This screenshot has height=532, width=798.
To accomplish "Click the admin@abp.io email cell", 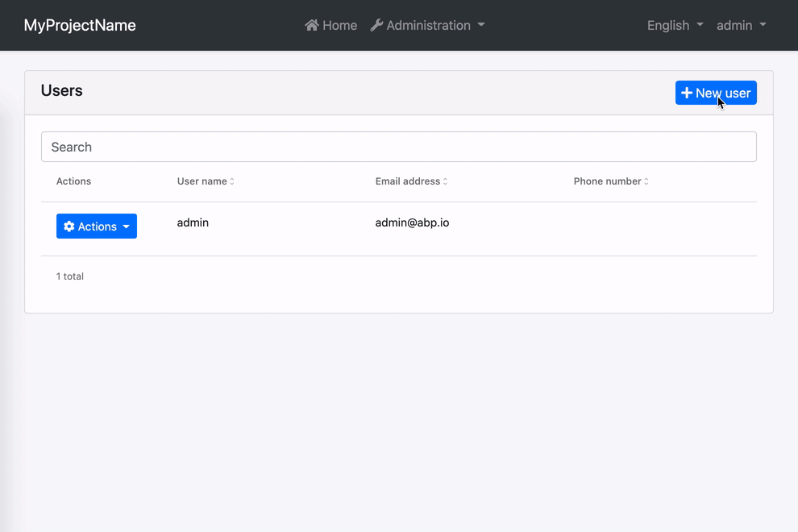I will 412,222.
